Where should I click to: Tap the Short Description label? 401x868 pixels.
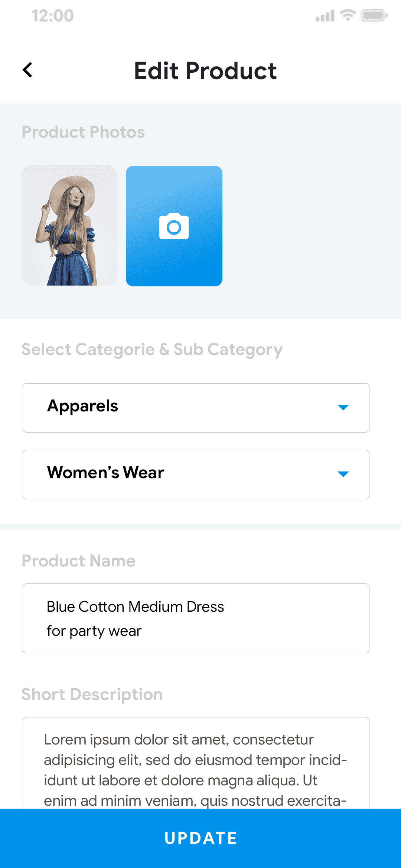(x=92, y=694)
